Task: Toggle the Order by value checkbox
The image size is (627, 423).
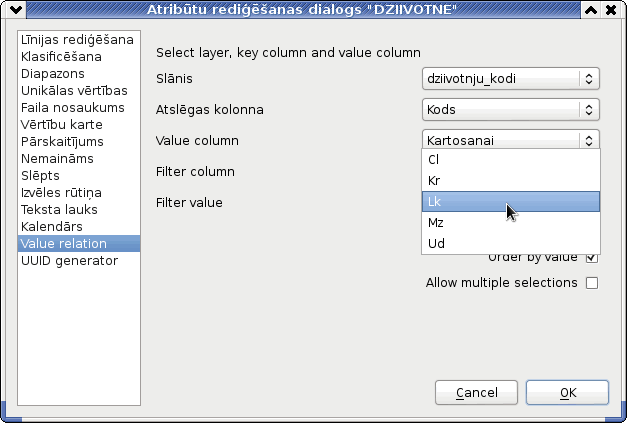Action: (592, 258)
